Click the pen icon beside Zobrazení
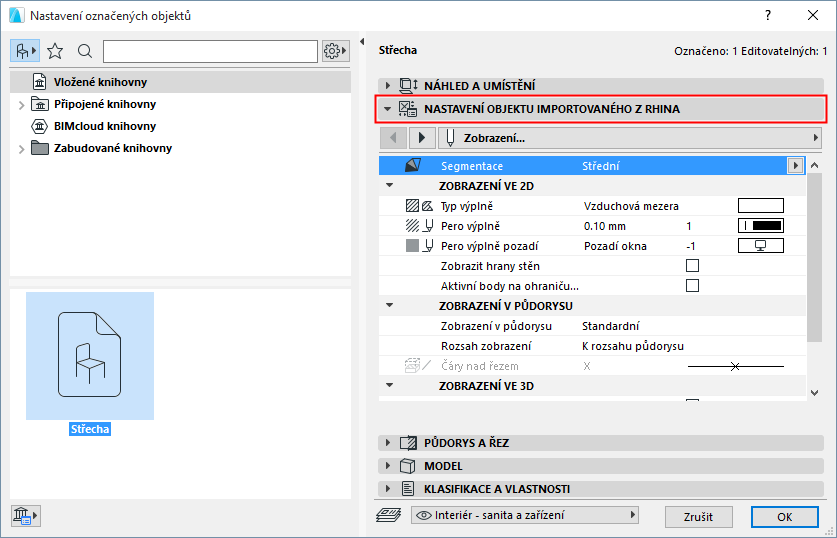The image size is (837, 538). tap(450, 138)
